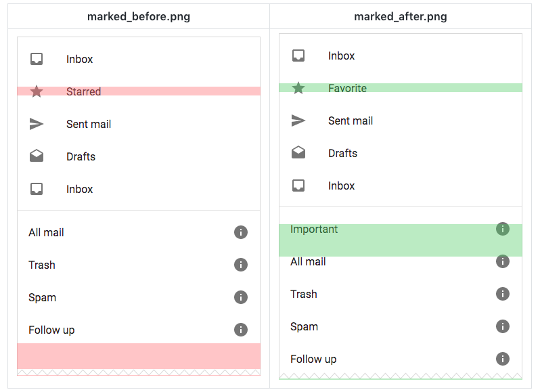Click Spam info icon in before panel
The width and height of the screenshot is (540, 392).
coord(240,297)
